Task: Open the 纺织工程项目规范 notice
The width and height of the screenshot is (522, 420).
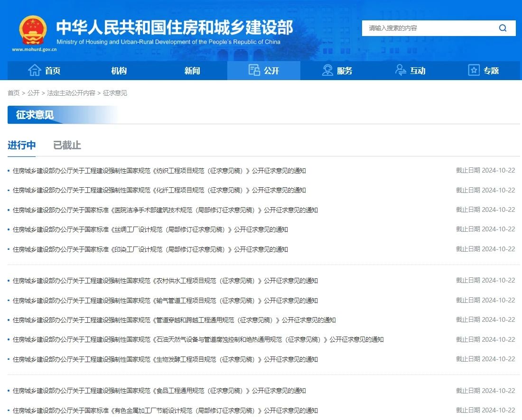Action: point(159,171)
